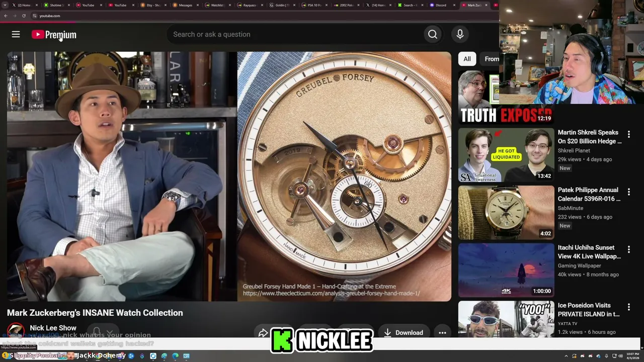Show hidden system tray icons chevron

click(x=566, y=356)
